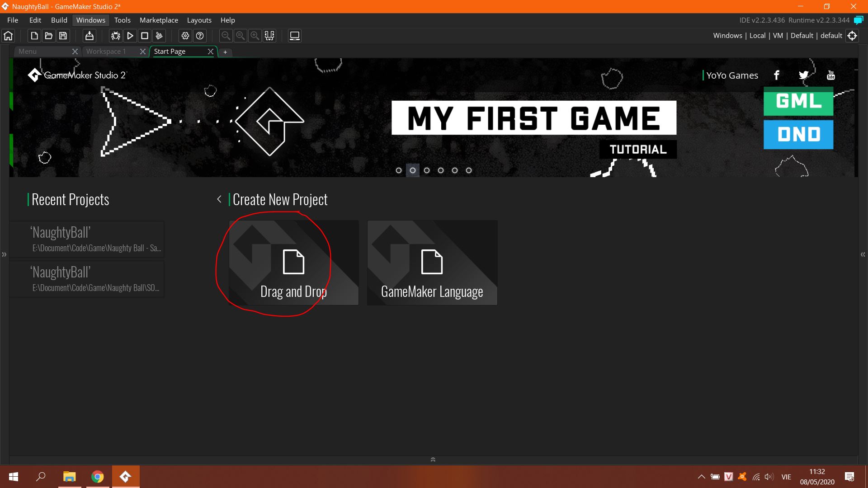
Task: Switch to the Workspace 1 tab
Action: pyautogui.click(x=107, y=51)
